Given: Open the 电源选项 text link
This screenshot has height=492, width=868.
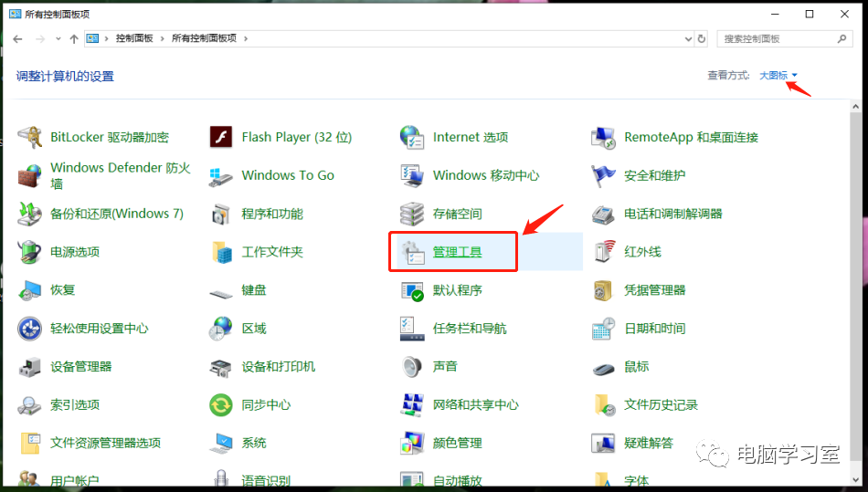Looking at the screenshot, I should click(75, 252).
